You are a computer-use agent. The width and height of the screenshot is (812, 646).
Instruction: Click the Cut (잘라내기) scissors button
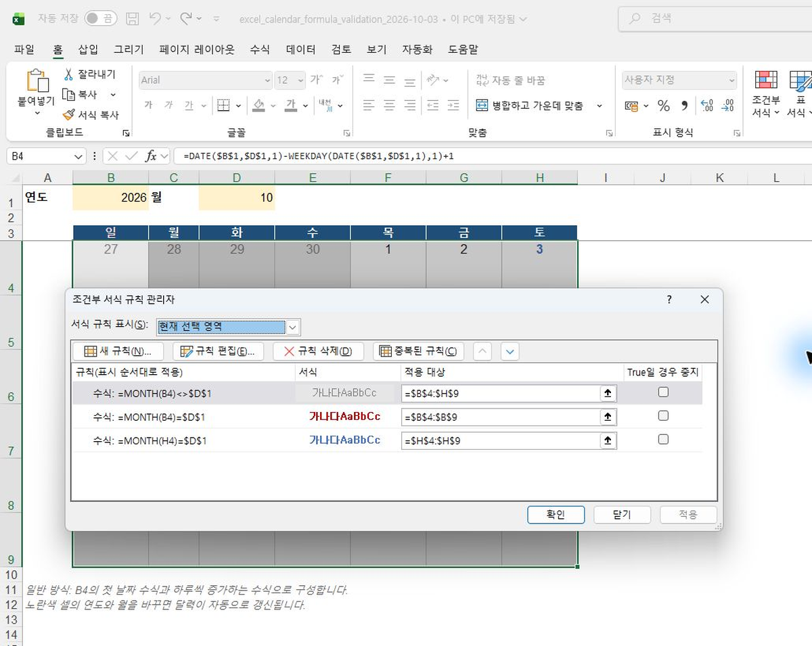(x=89, y=74)
